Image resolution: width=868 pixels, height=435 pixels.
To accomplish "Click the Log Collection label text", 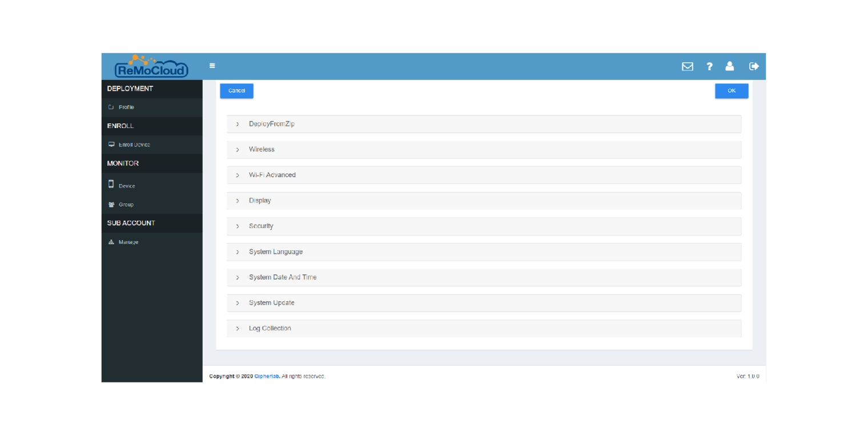I will coord(270,328).
